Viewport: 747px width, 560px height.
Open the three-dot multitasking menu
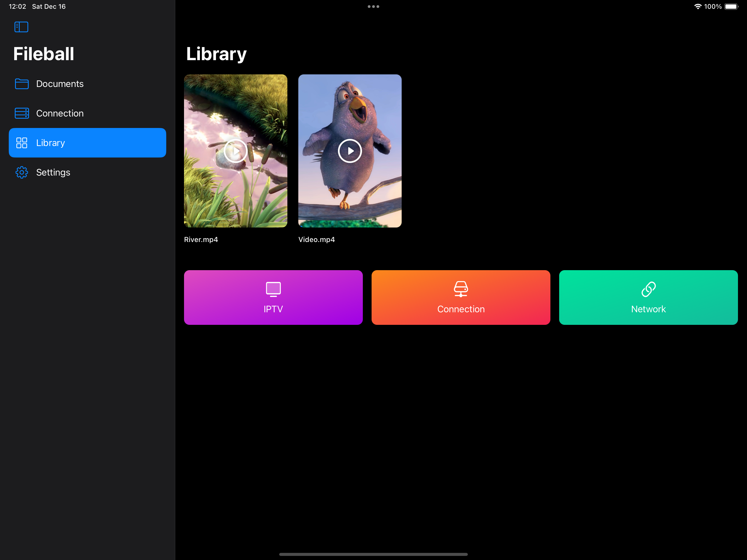point(373,6)
